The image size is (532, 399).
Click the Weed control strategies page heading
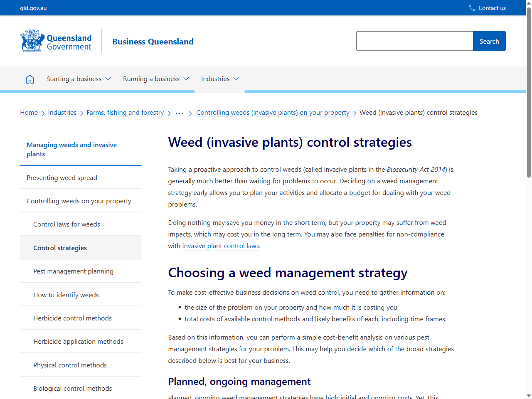click(x=290, y=142)
